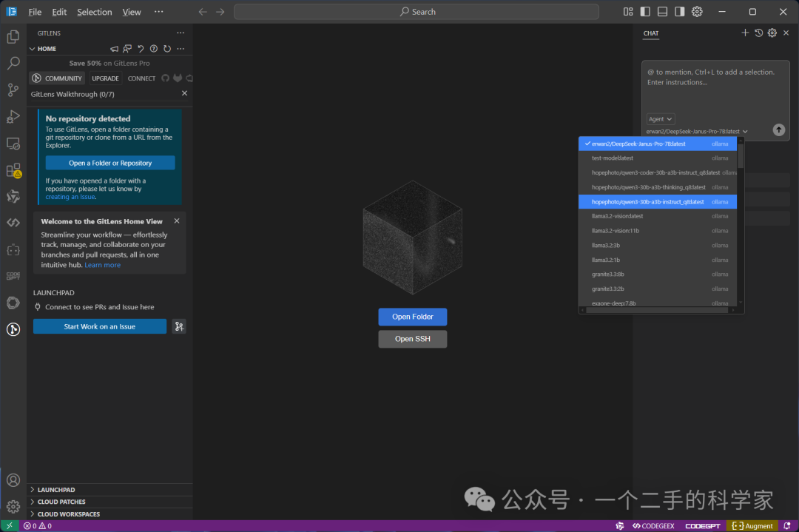Open the Edit menu
The image size is (799, 532).
(59, 12)
